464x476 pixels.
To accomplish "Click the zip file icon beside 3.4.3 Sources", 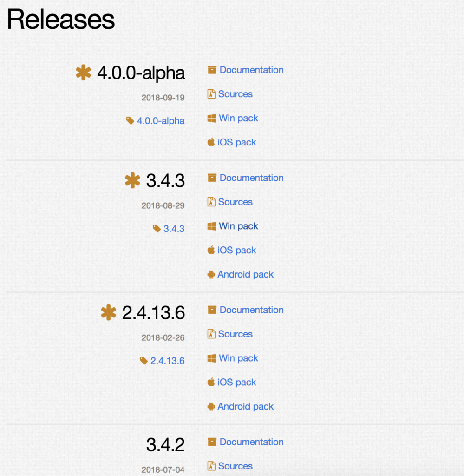I will (211, 202).
